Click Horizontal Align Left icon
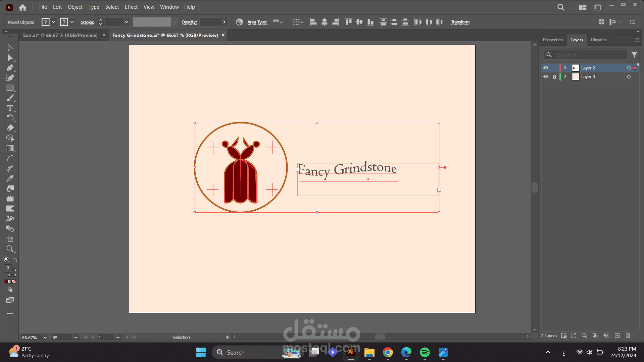Image resolution: width=644 pixels, height=362 pixels. click(x=313, y=22)
